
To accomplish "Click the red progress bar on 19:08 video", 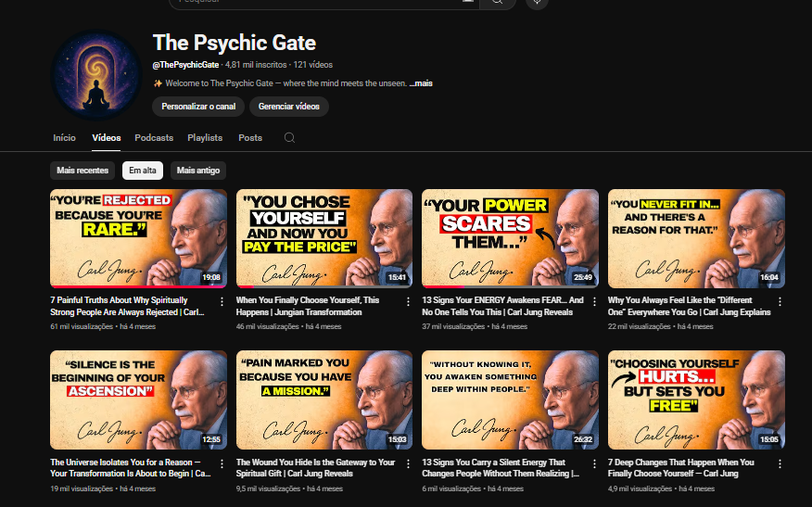I will coord(138,287).
